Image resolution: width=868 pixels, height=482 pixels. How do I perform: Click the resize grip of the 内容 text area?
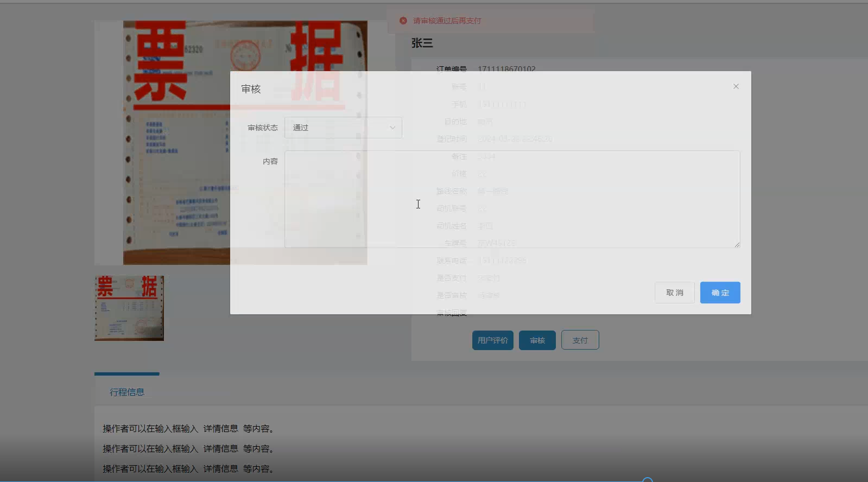(737, 245)
